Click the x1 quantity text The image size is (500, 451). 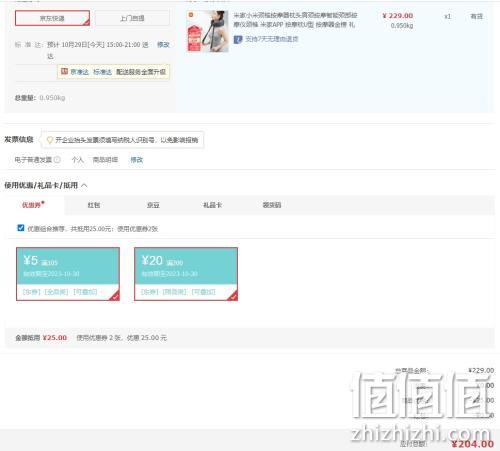[x=447, y=16]
